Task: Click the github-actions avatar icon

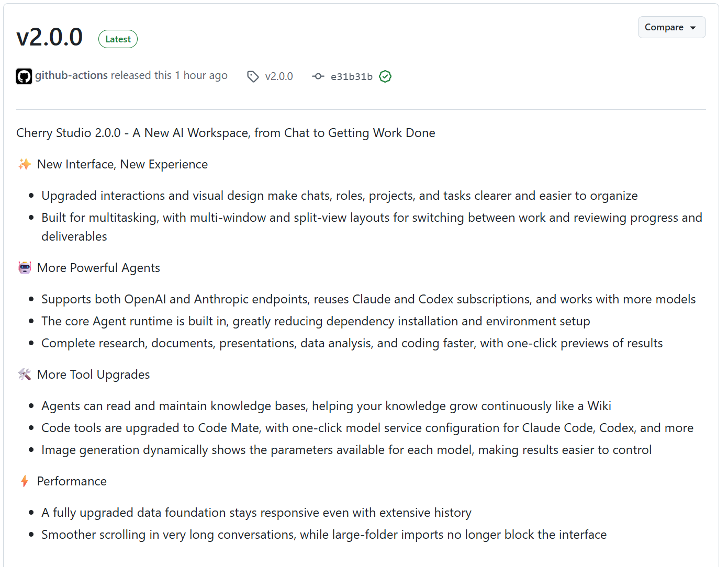Action: tap(24, 76)
